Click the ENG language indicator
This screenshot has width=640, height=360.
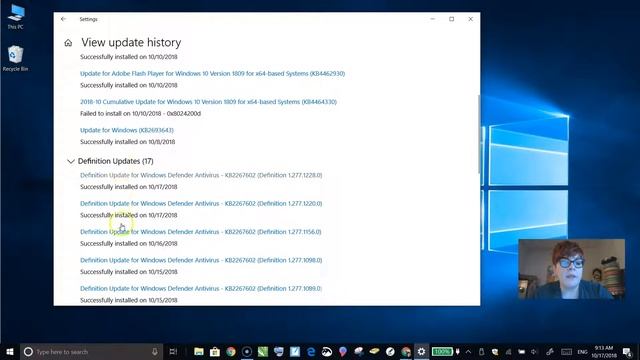point(582,351)
